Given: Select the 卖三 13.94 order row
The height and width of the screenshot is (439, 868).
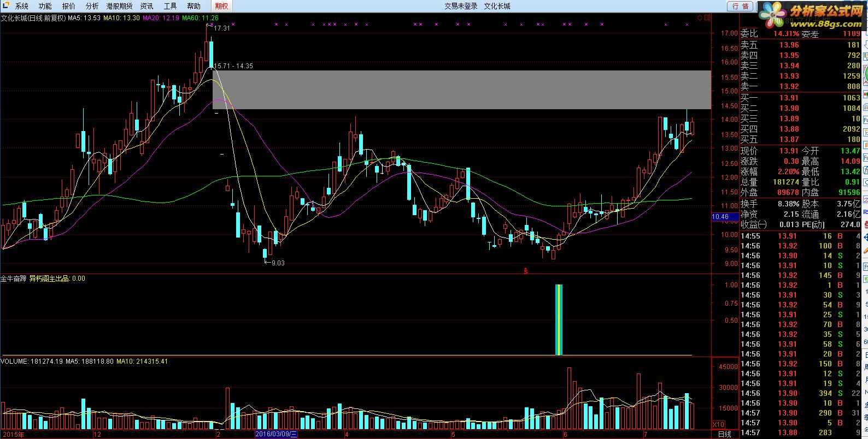Looking at the screenshot, I should pyautogui.click(x=800, y=66).
